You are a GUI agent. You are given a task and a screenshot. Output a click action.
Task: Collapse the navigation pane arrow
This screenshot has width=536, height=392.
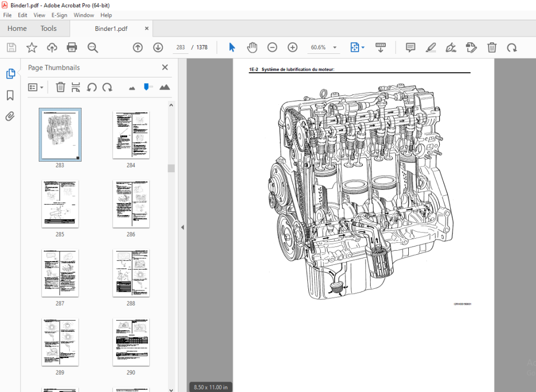point(183,227)
